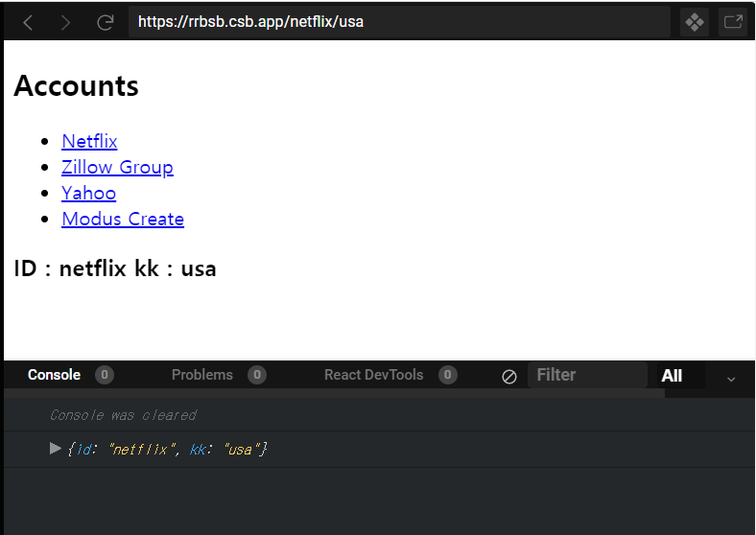Click the 'Console was cleared' message

click(x=124, y=415)
